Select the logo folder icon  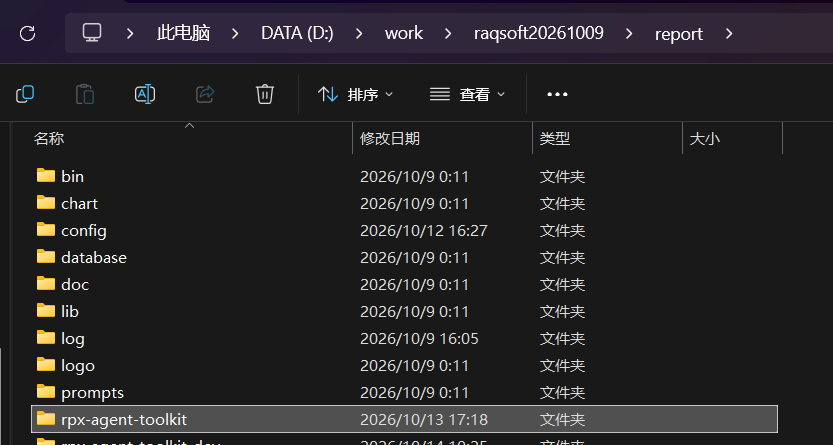pyautogui.click(x=46, y=364)
